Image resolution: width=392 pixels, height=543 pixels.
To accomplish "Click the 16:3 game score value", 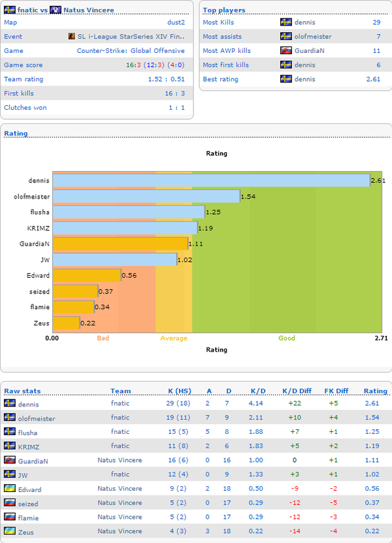I will coord(133,65).
